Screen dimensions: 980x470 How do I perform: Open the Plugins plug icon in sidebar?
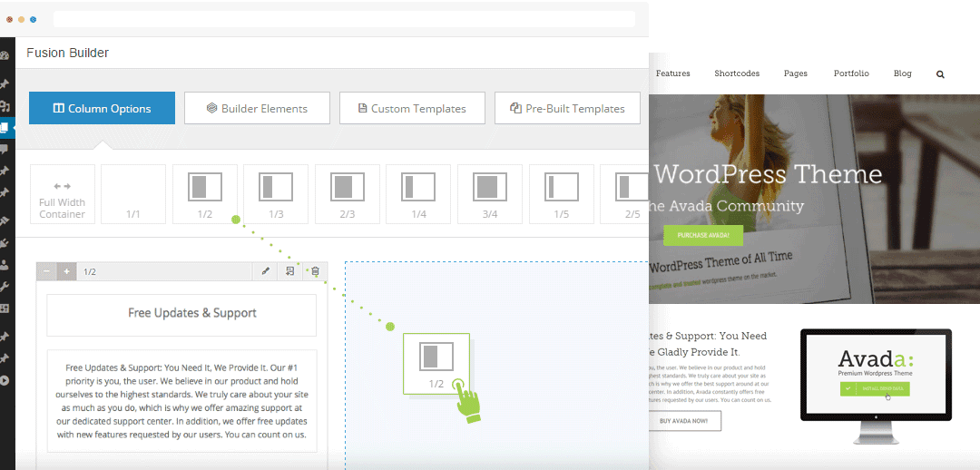pos(5,243)
